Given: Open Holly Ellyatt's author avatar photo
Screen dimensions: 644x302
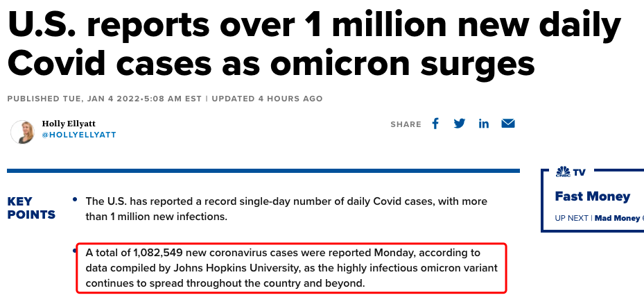Looking at the screenshot, I should coord(22,132).
